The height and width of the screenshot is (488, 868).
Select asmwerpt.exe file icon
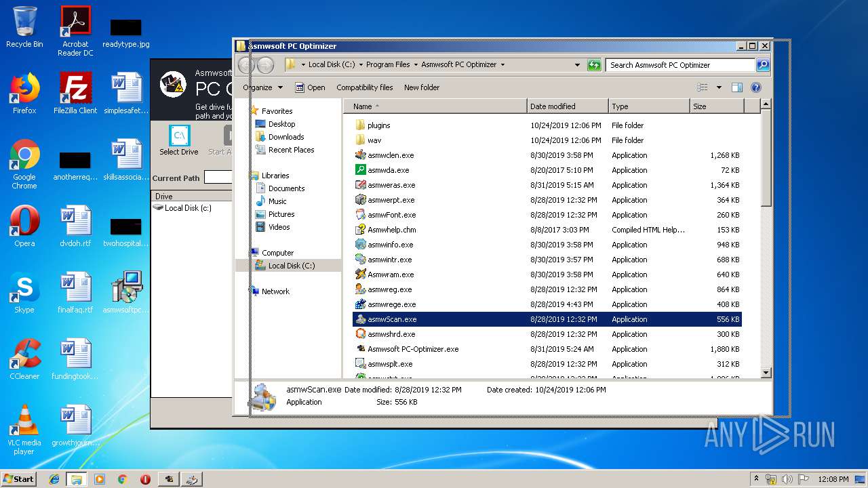(x=361, y=200)
